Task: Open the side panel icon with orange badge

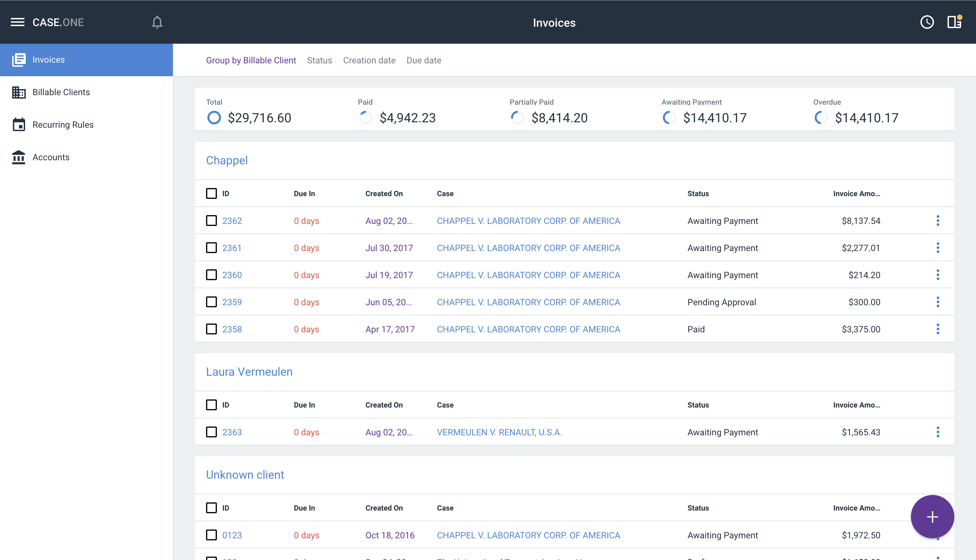Action: point(954,22)
